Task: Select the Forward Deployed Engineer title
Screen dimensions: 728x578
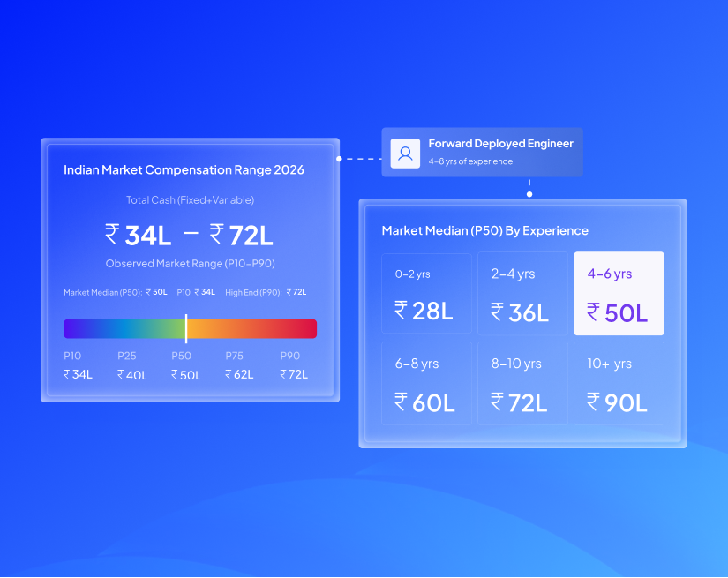Action: point(500,144)
